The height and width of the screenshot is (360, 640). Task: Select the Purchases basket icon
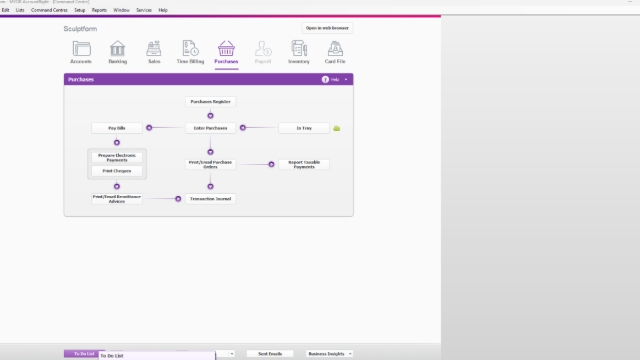(226, 49)
